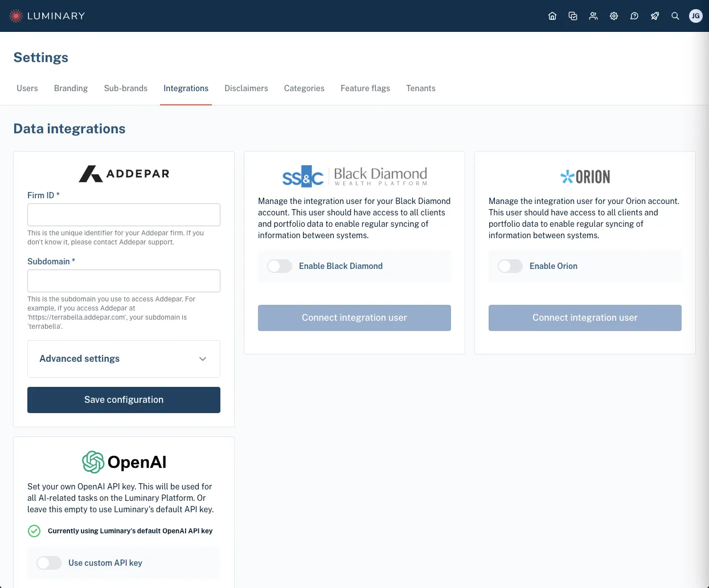Go to the home icon
The image size is (709, 588).
click(552, 16)
